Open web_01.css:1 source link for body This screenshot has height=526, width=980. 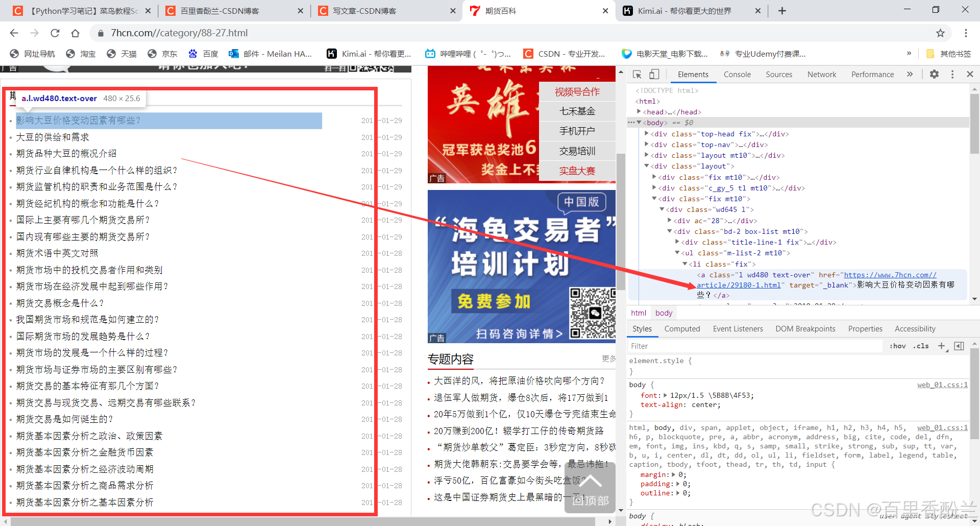click(x=942, y=385)
